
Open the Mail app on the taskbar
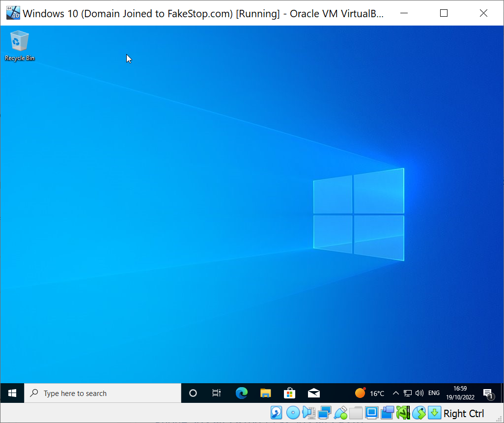(x=314, y=393)
